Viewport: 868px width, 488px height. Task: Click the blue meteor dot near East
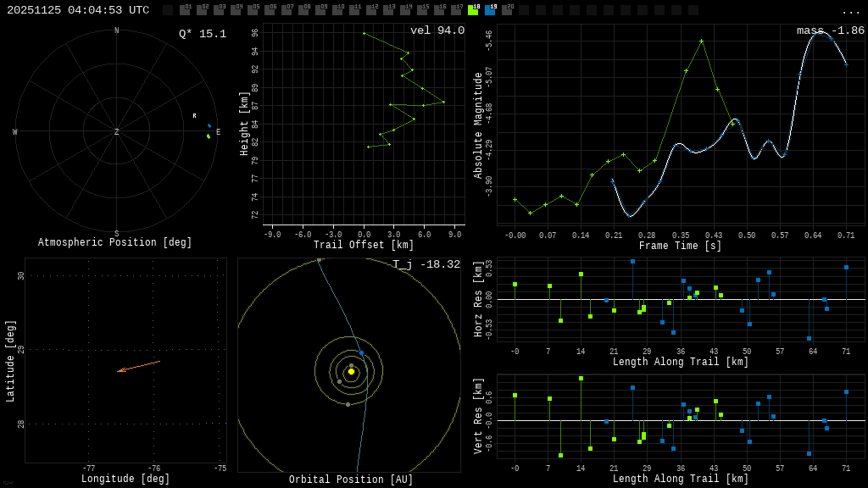[x=209, y=125]
